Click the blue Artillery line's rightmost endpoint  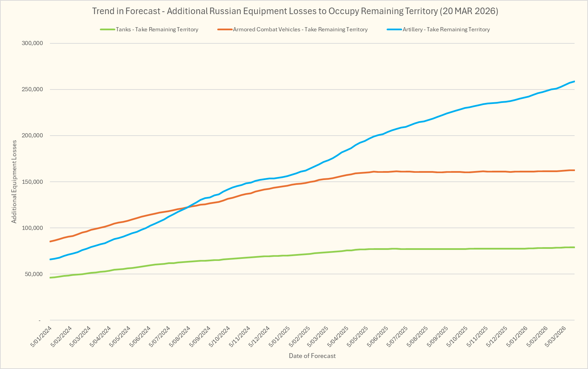[574, 82]
